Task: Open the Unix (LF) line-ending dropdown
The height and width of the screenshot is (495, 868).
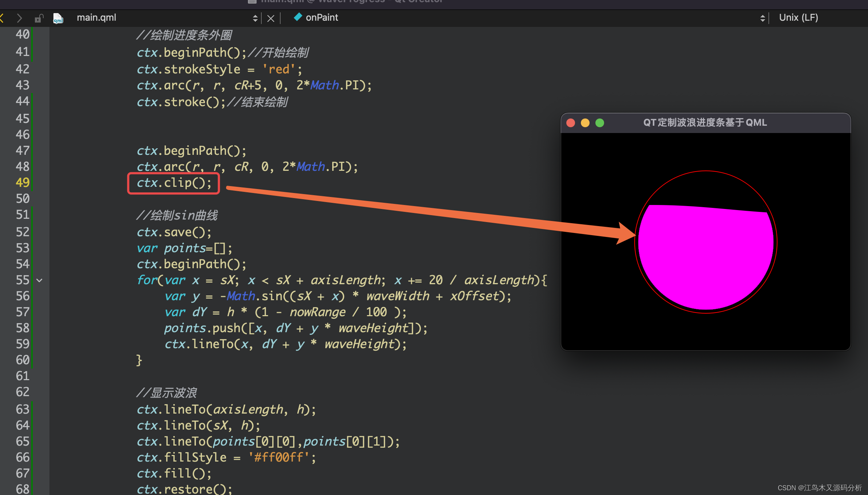Action: tap(798, 18)
